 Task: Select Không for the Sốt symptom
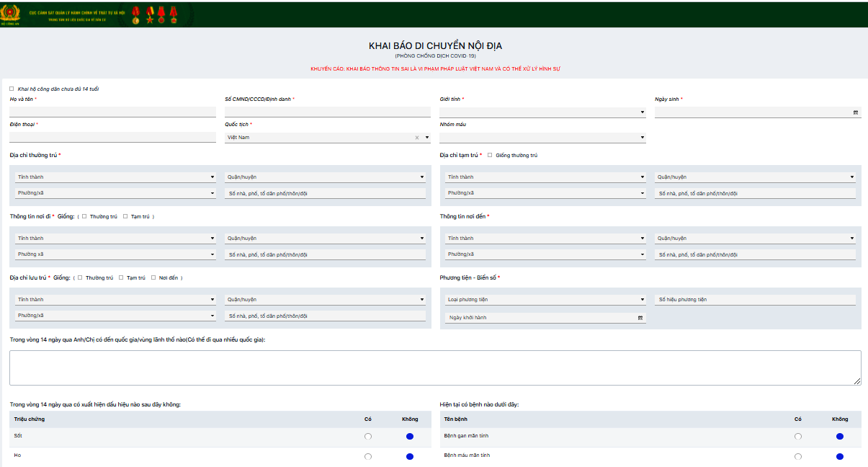click(x=410, y=437)
